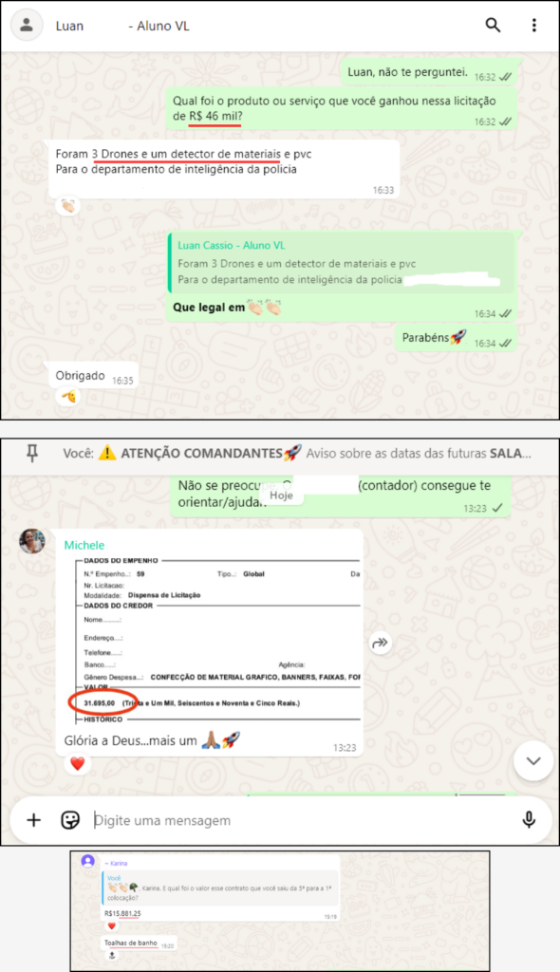Click the red heart reaction under Michele's message
This screenshot has height=972, width=560.
77,764
